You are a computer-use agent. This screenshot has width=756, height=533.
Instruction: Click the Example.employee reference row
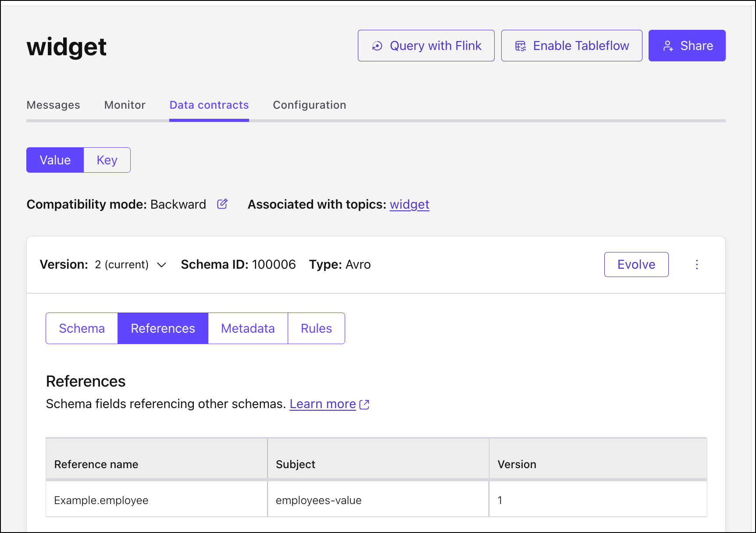(101, 500)
